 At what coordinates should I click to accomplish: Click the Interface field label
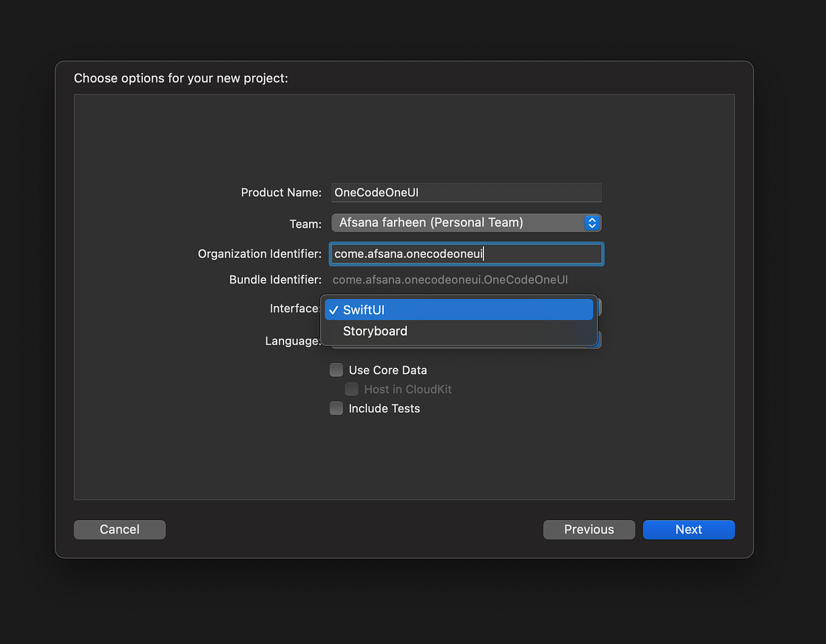294,308
